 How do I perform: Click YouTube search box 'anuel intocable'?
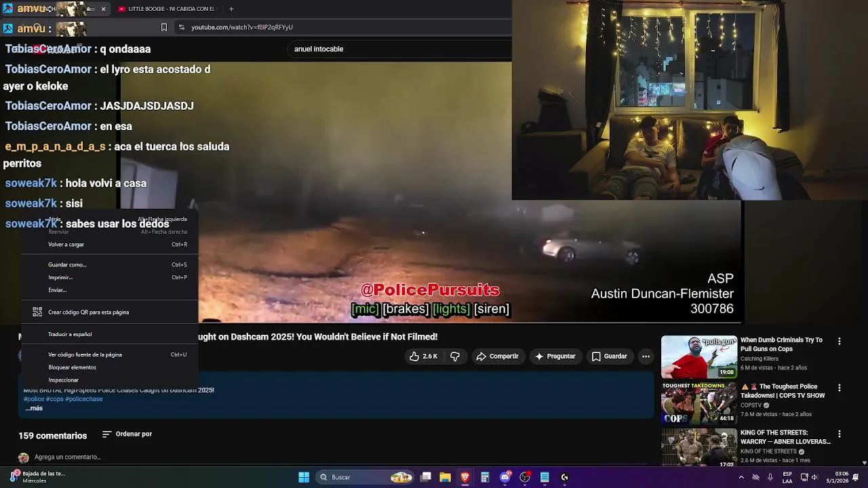click(x=400, y=49)
